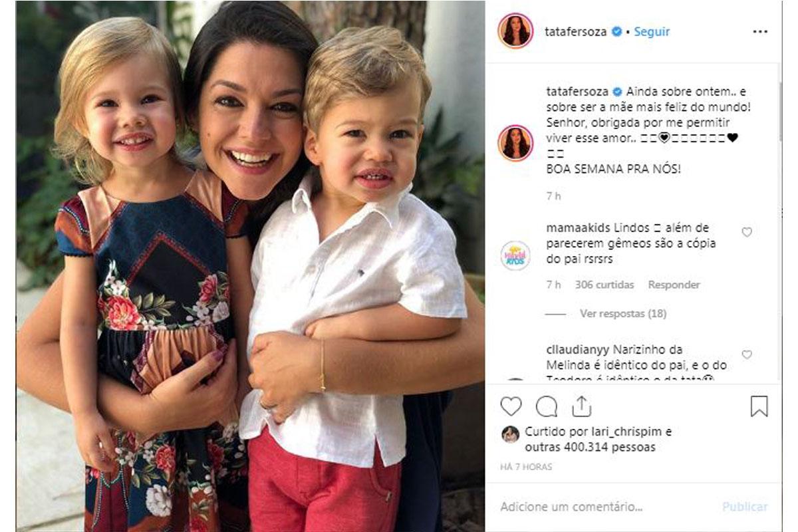798x532 pixels.
Task: Like the mamaakids comment
Action: (747, 232)
